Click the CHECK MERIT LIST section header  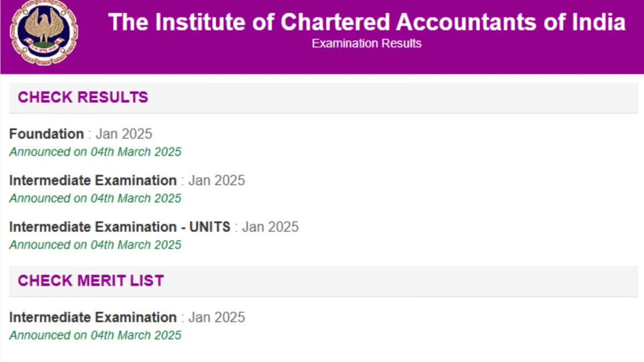[91, 280]
